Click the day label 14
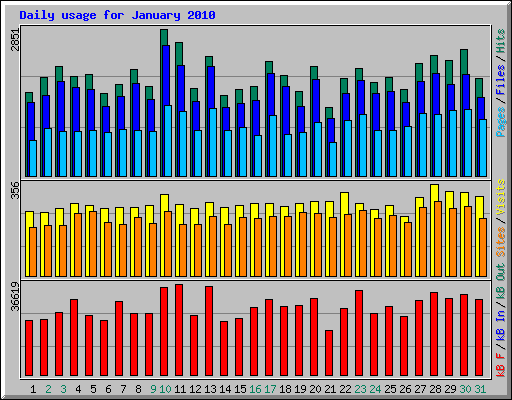Image resolution: width=512 pixels, height=400 pixels. click(x=225, y=389)
